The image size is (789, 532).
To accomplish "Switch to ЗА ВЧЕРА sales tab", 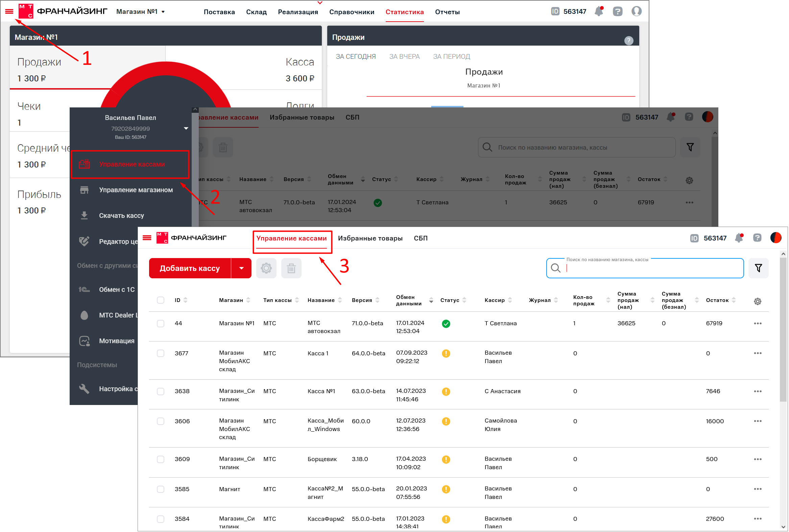I will coord(405,57).
